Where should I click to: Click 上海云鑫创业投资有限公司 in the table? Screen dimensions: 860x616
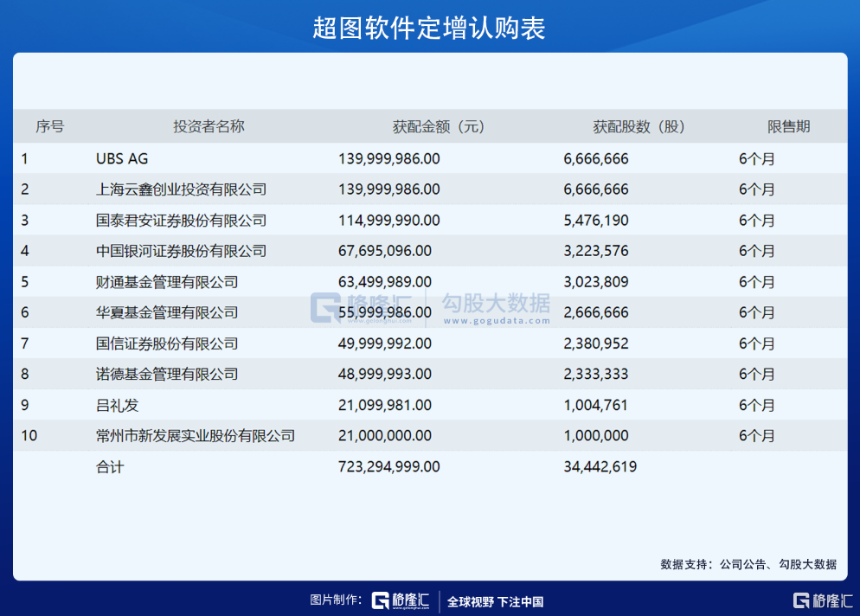[x=181, y=189]
